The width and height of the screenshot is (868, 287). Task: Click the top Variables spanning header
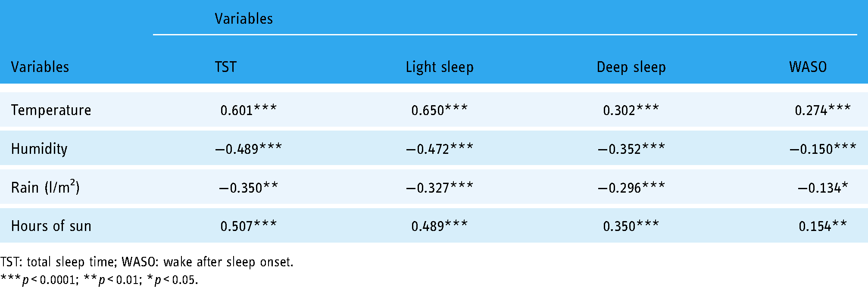click(244, 19)
